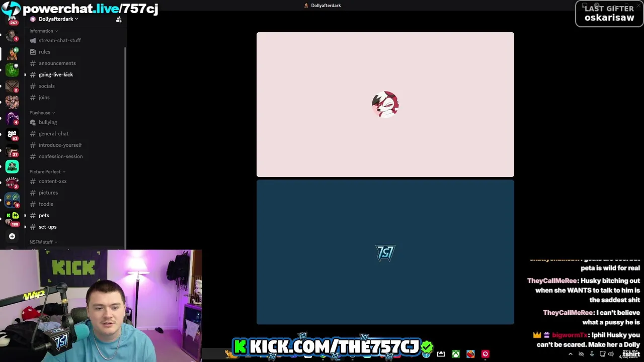Click the 757 logo avatar in blue tile
Screen dimensions: 644x362
click(385, 252)
